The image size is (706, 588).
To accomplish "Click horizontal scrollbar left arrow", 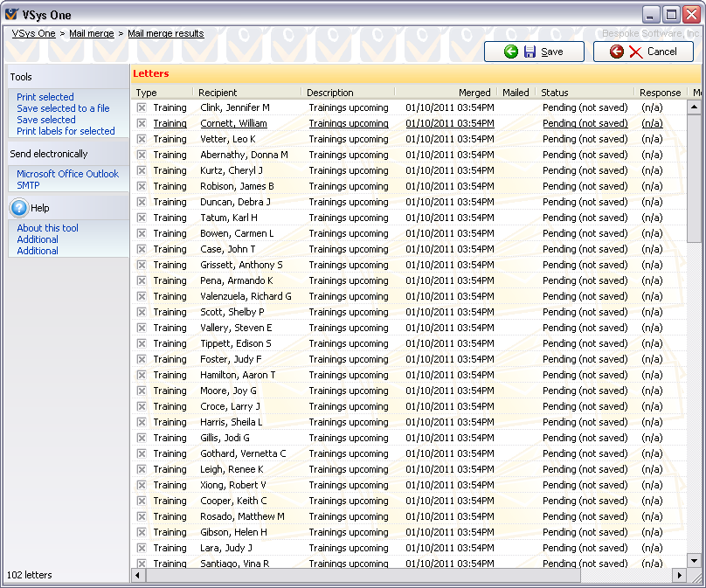I will click(137, 575).
